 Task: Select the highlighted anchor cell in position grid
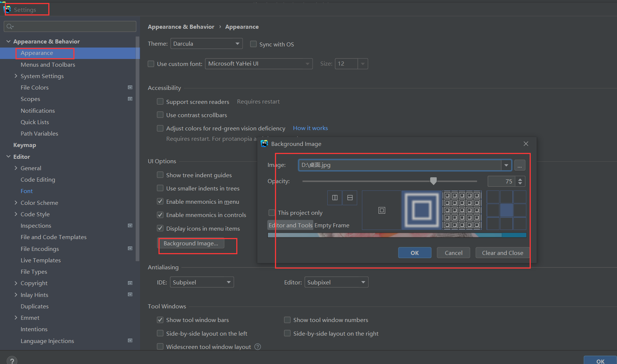pos(506,210)
